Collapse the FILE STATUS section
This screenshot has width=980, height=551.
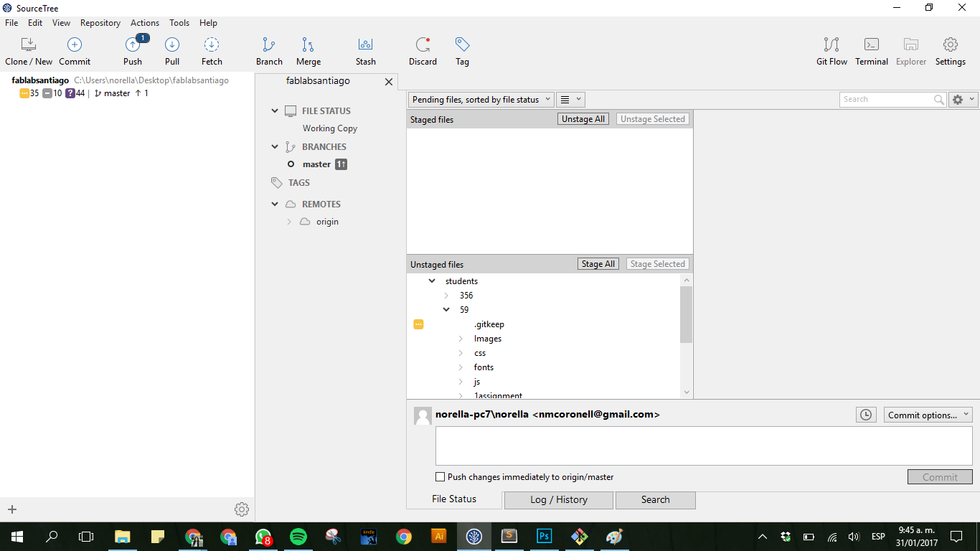tap(275, 111)
